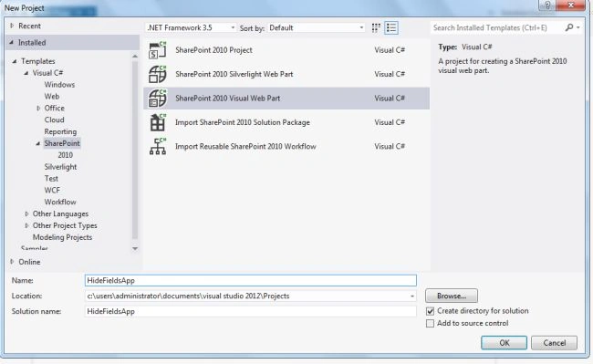The width and height of the screenshot is (593, 364).
Task: Select the Workflow template category
Action: pyautogui.click(x=60, y=202)
